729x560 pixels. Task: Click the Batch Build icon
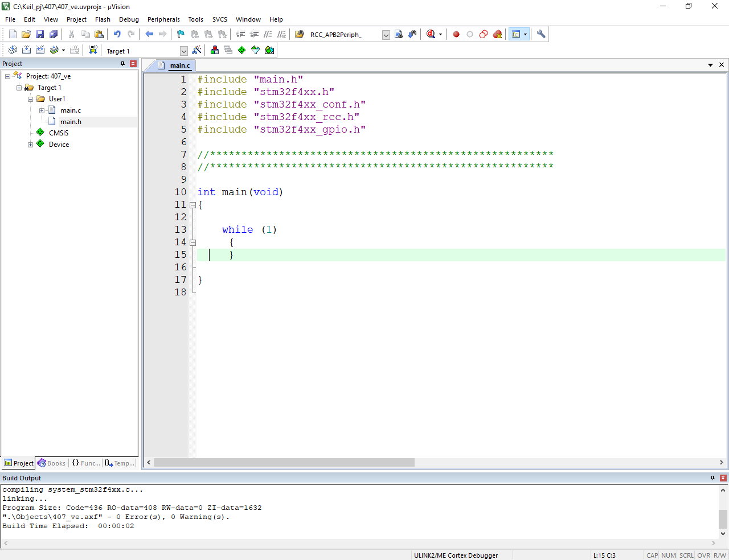[54, 50]
